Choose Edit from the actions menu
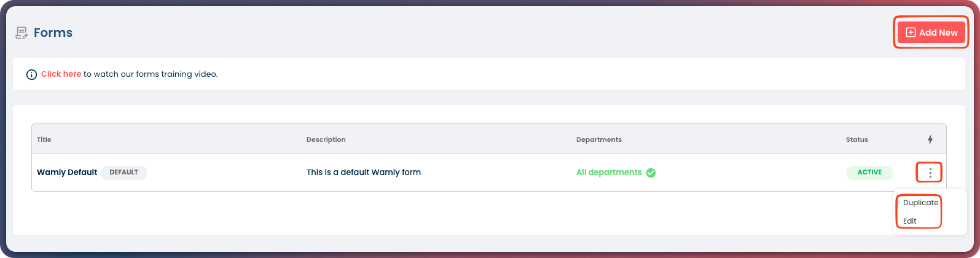 [910, 221]
